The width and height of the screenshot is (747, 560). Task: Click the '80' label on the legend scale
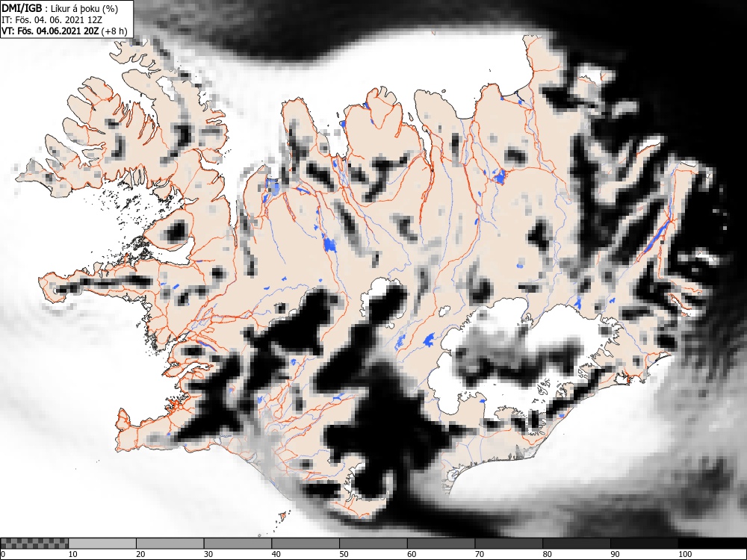(547, 554)
